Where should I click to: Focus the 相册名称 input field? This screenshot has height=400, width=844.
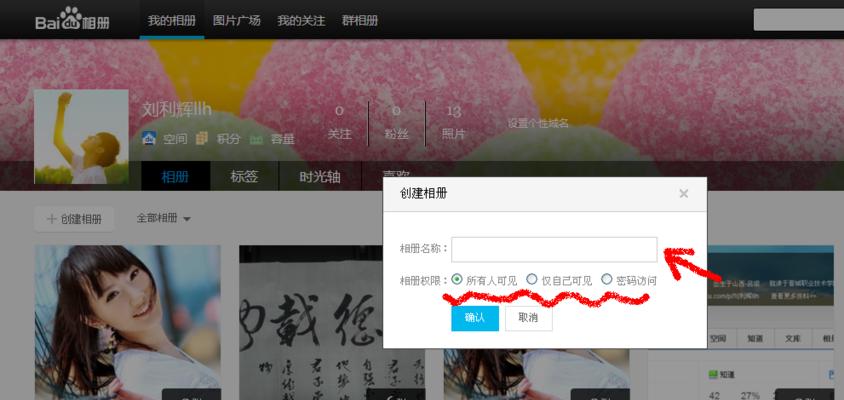pyautogui.click(x=554, y=249)
